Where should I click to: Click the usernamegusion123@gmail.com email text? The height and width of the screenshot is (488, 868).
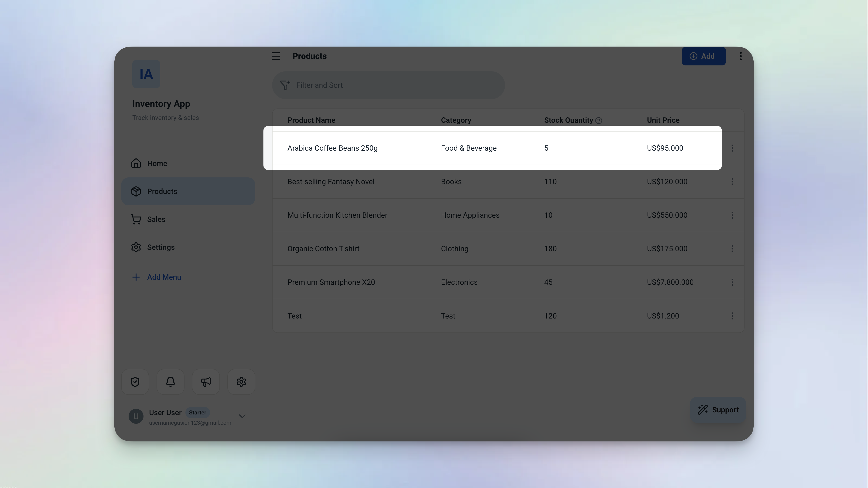click(190, 423)
